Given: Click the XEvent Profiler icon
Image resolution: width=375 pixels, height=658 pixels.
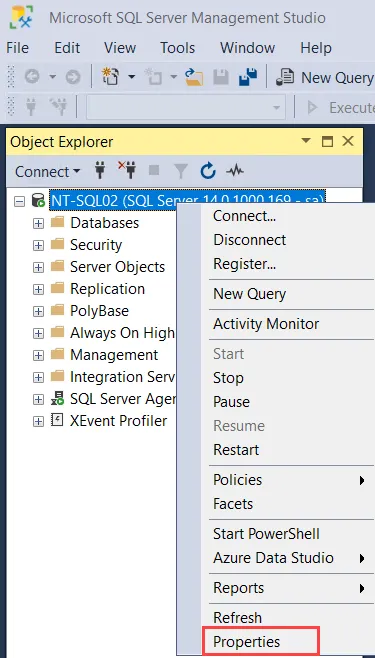Looking at the screenshot, I should coord(57,420).
